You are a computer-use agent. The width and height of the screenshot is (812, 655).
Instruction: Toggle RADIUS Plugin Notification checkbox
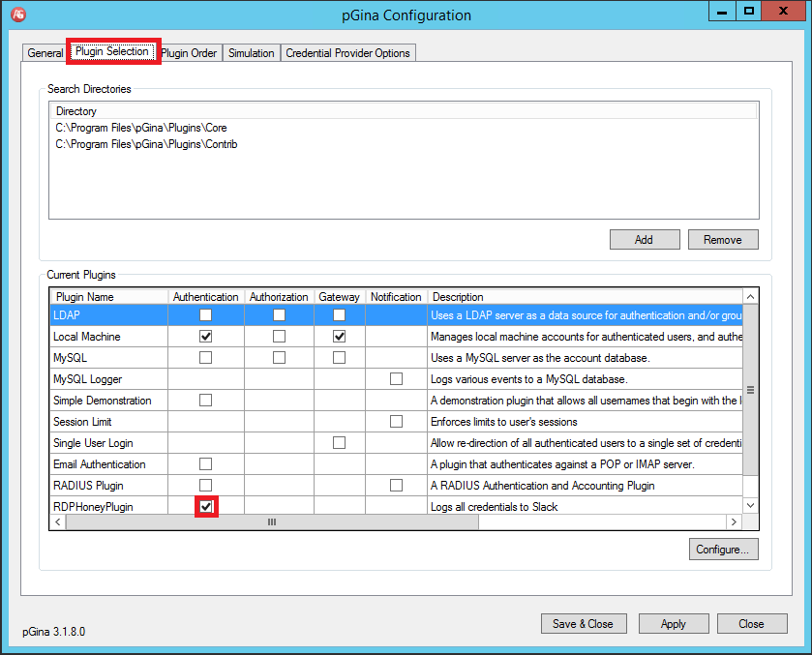tap(396, 486)
